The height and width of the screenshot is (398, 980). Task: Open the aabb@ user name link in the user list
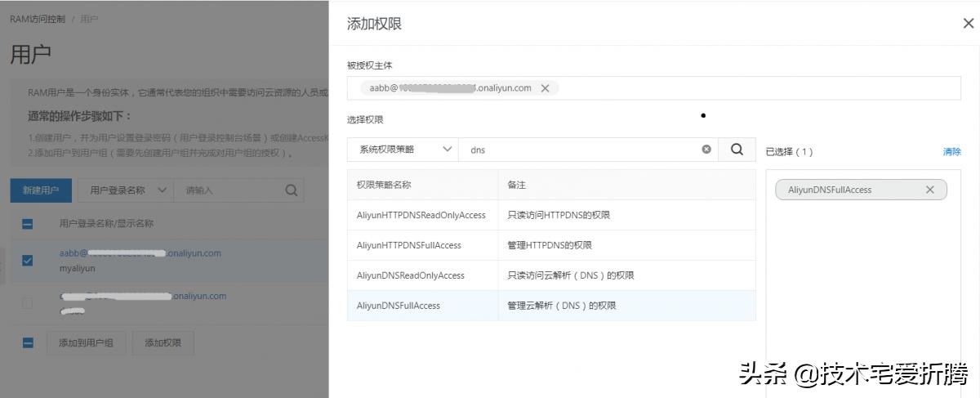click(140, 253)
